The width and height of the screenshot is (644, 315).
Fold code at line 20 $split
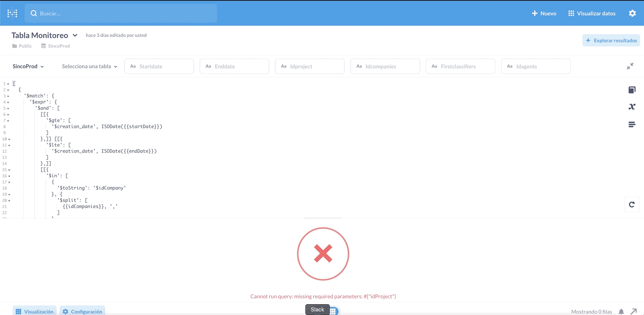[9, 201]
